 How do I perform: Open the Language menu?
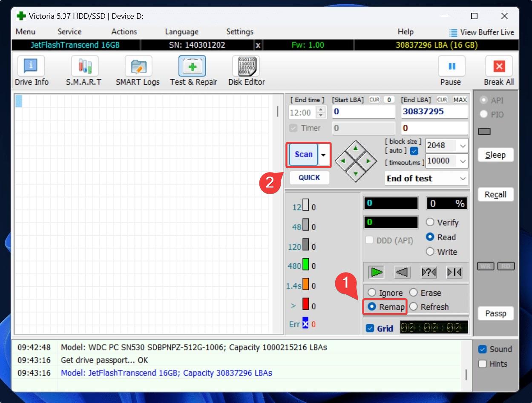click(181, 32)
